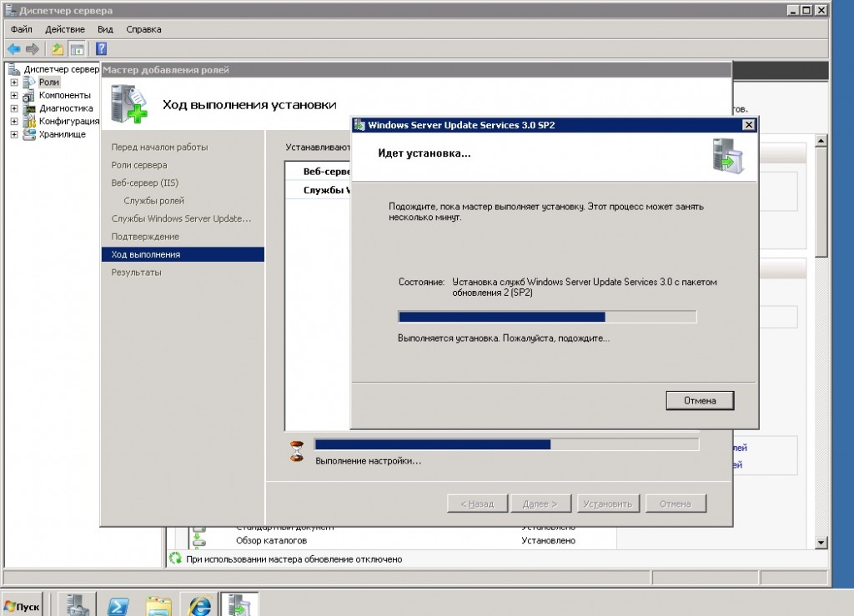Click the Server Manager vertical scroll thumb
The height and width of the screenshot is (616, 854).
[x=821, y=203]
